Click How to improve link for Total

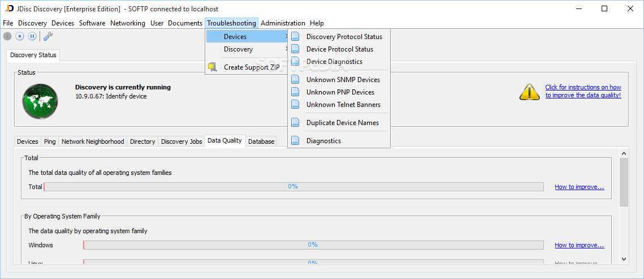click(x=579, y=187)
